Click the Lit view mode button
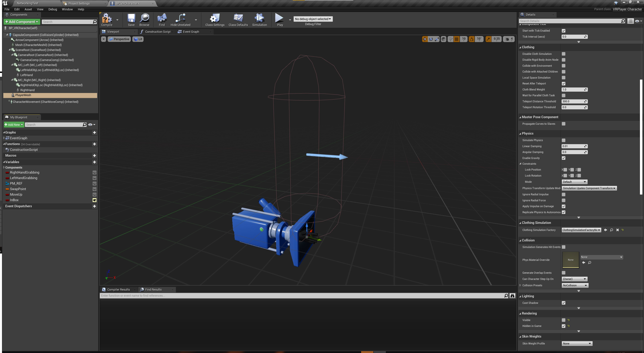 (138, 39)
